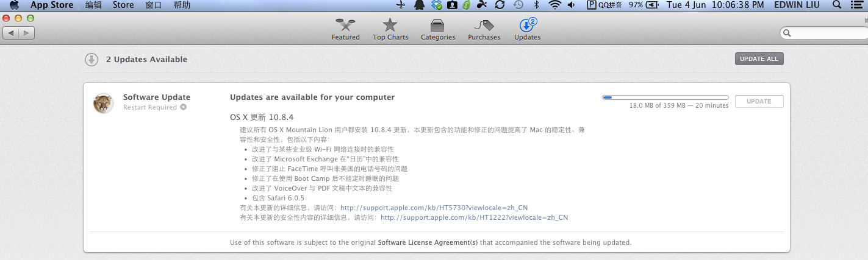This screenshot has width=868, height=260.
Task: Open the clock menu showing Tue 4 Jun
Action: click(x=716, y=5)
